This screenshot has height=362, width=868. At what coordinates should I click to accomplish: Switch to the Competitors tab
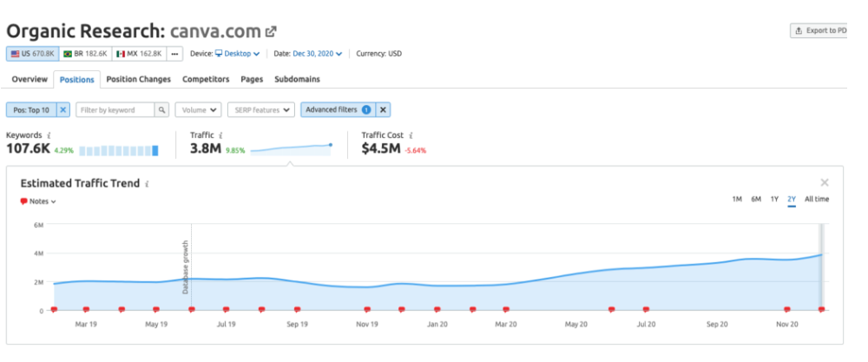pos(206,79)
